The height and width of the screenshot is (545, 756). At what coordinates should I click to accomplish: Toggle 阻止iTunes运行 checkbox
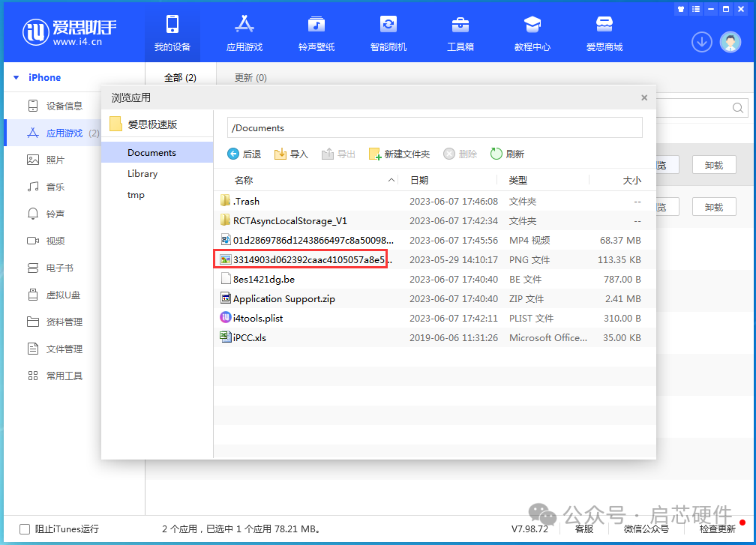coord(25,529)
